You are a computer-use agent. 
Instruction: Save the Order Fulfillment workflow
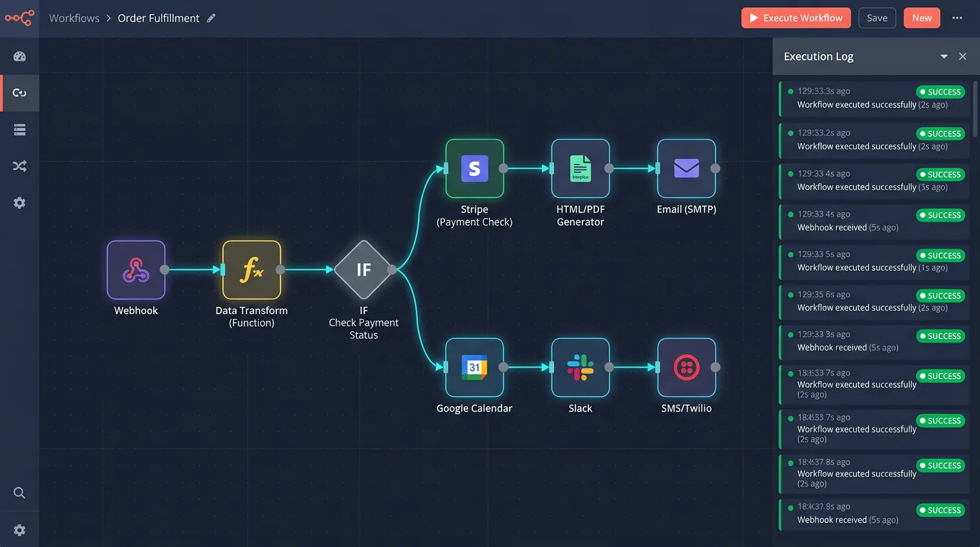click(877, 18)
